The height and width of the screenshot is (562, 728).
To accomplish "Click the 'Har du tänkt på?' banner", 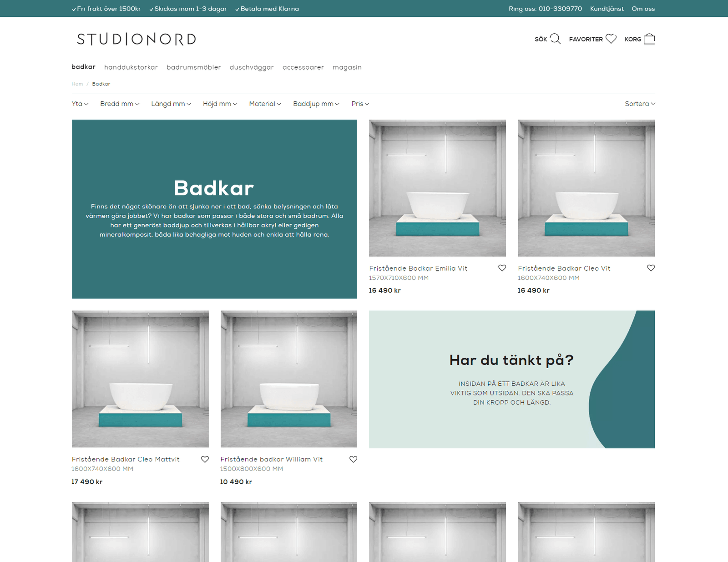I will 512,380.
